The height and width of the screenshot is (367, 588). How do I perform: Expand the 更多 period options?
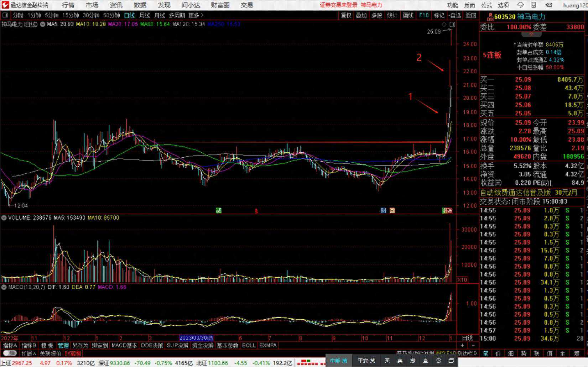196,15
